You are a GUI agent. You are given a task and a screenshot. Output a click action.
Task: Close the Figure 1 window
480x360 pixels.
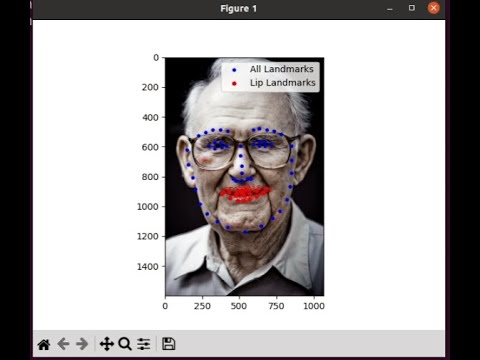[434, 8]
